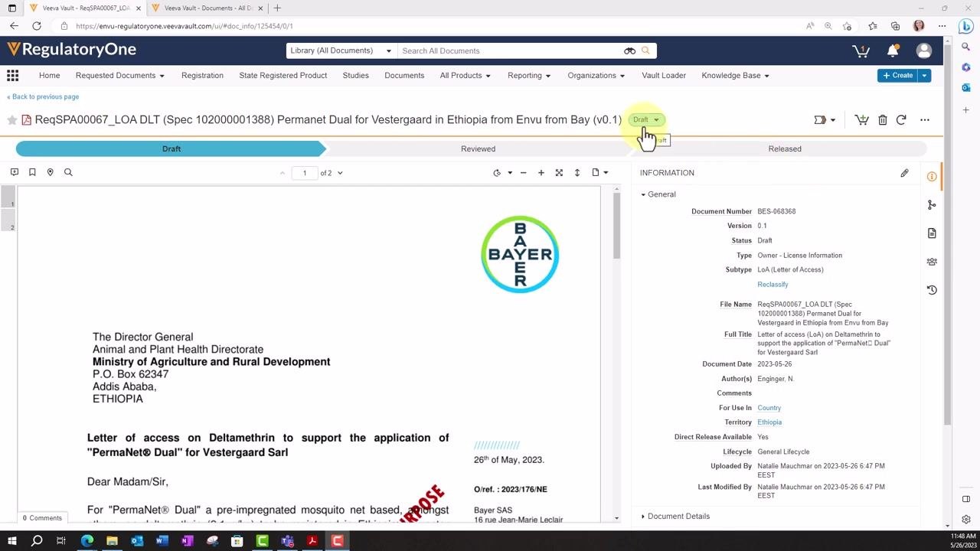Open timeline history icon
Viewport: 980px width, 551px height.
[932, 290]
